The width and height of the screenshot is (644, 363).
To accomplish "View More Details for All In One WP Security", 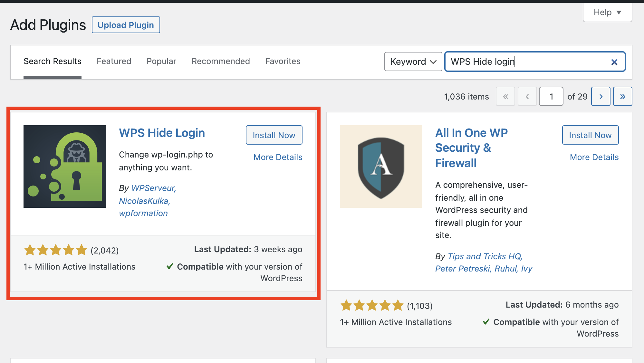I will 594,157.
